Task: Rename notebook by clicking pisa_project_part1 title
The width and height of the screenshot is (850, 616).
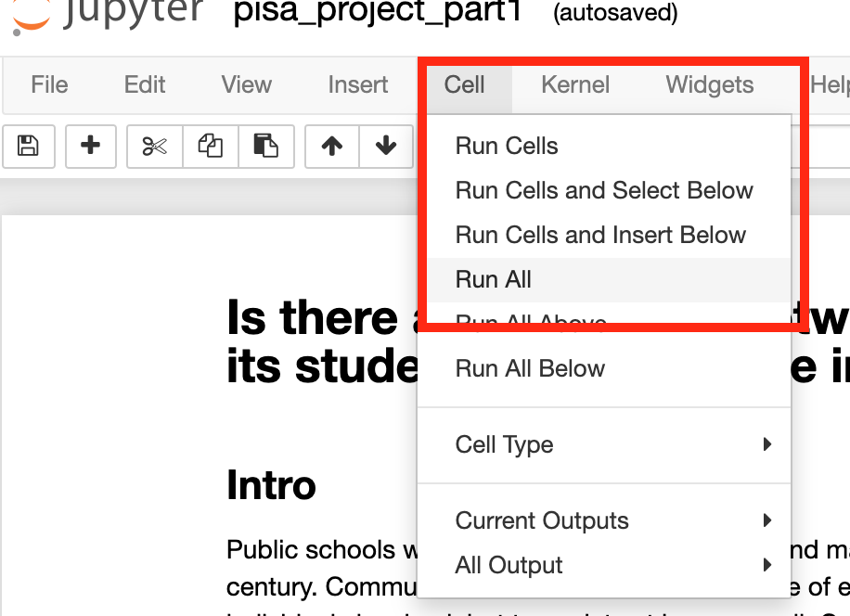Action: coord(378,13)
